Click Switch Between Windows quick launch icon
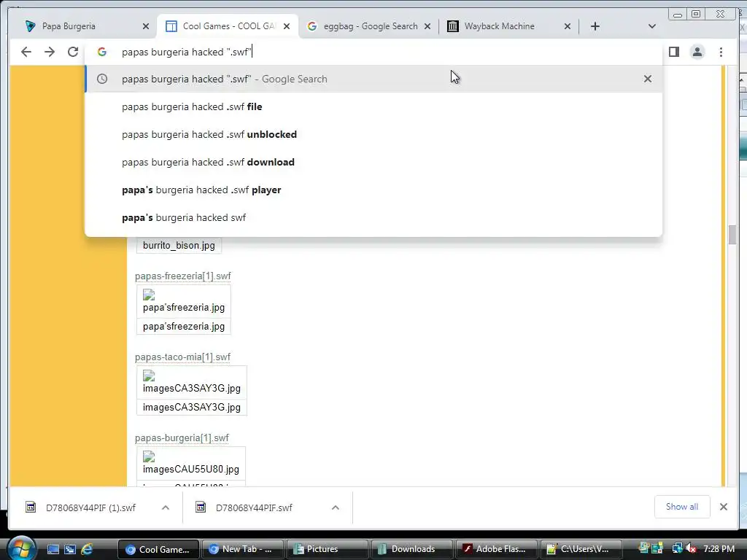 pyautogui.click(x=70, y=549)
